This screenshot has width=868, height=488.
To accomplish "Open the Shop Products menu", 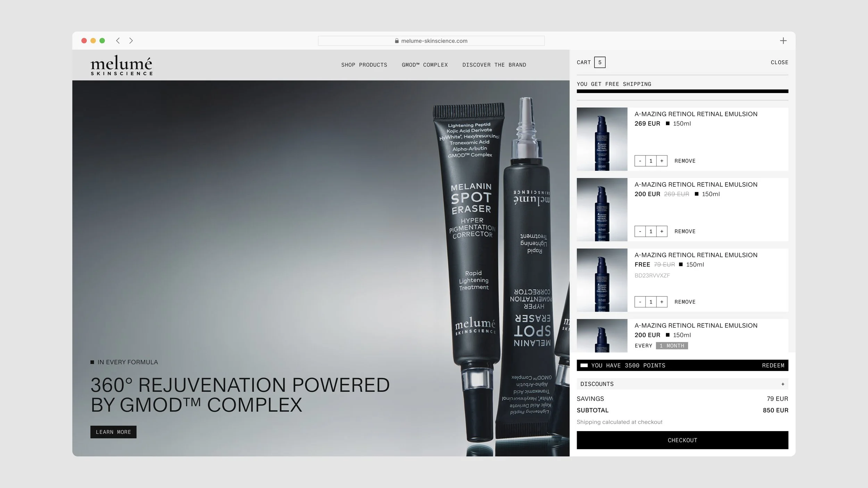I will point(364,65).
